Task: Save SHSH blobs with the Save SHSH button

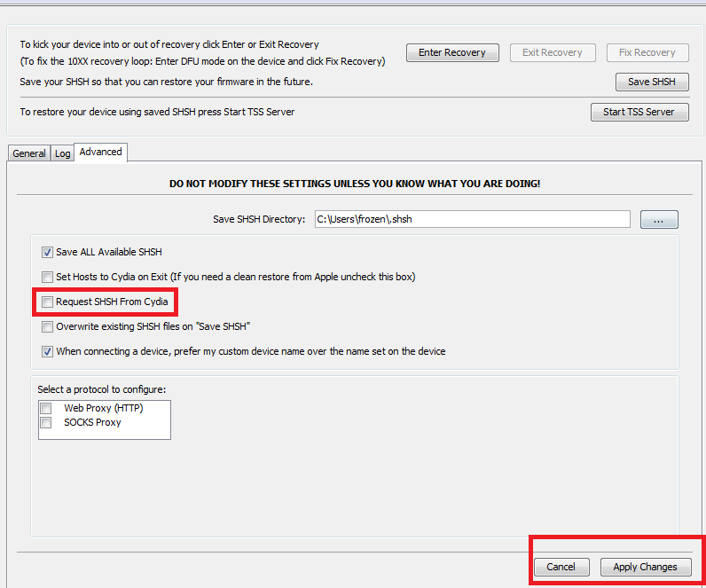Action: [x=652, y=82]
